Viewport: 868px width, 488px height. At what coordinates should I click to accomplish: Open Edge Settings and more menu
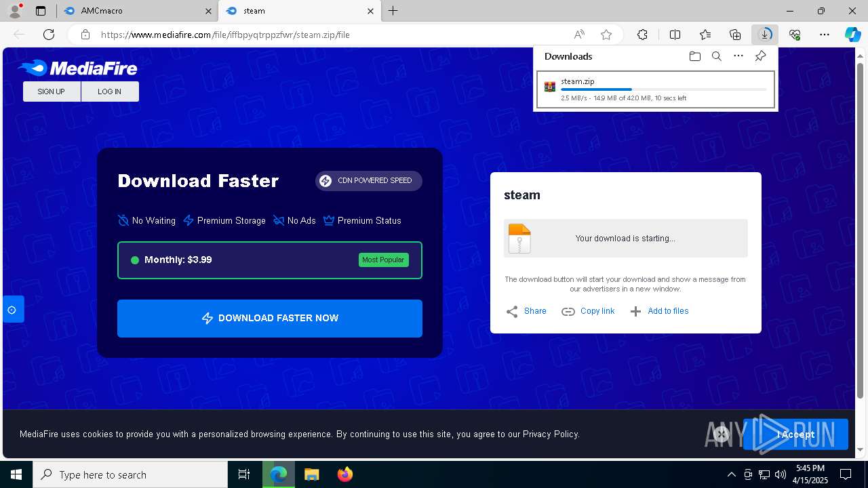[x=825, y=35]
